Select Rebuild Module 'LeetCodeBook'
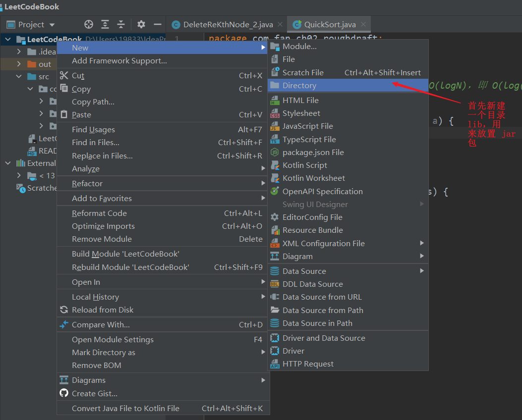The width and height of the screenshot is (522, 420). tap(163, 267)
